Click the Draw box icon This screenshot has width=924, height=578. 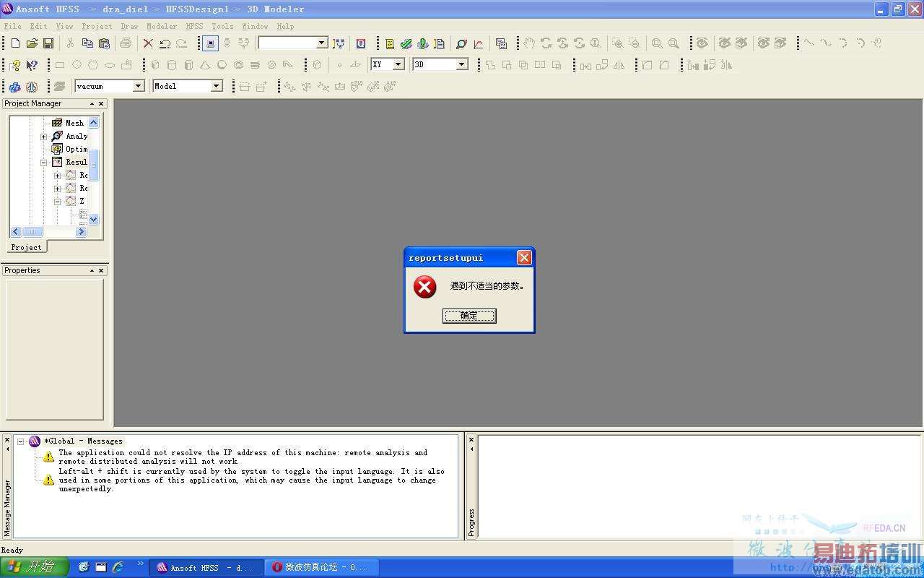154,65
